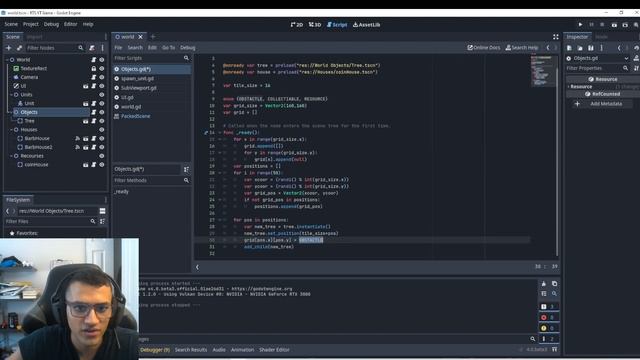Collapse the Units node
The image size is (640, 360).
pos(11,95)
